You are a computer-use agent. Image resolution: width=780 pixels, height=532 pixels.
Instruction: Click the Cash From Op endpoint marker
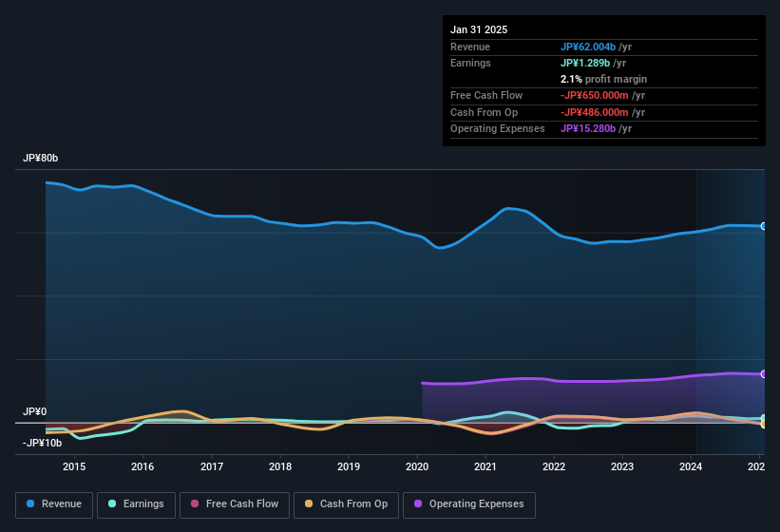764,425
